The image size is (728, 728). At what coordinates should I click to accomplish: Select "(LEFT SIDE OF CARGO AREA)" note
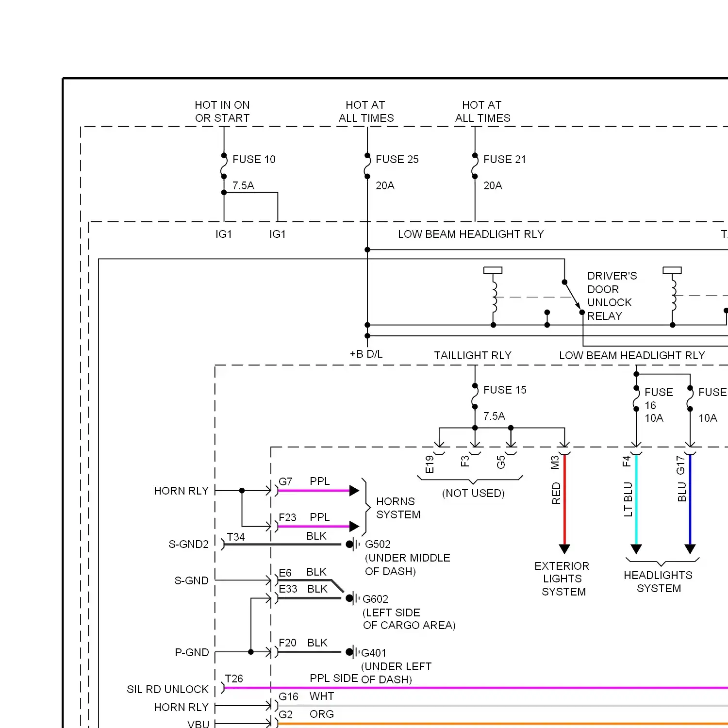409,619
